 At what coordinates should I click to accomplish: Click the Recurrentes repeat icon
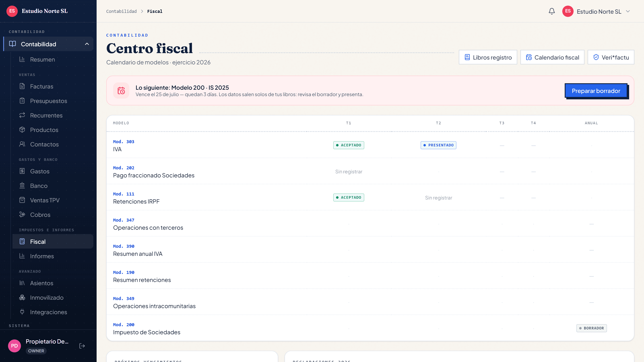pyautogui.click(x=22, y=115)
